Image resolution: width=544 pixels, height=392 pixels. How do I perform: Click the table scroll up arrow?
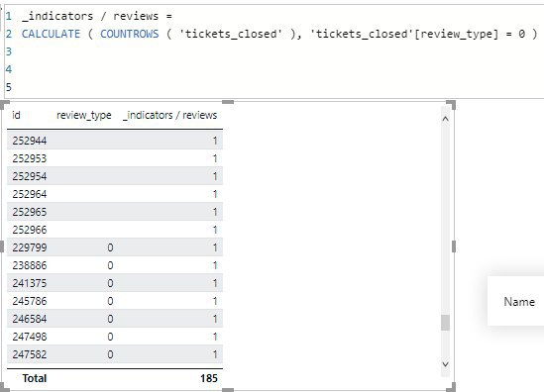click(x=446, y=119)
